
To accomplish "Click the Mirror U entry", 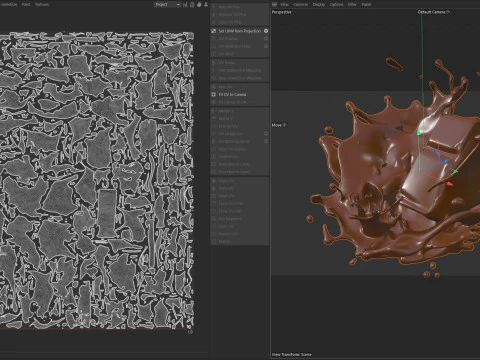I will coord(226,111).
